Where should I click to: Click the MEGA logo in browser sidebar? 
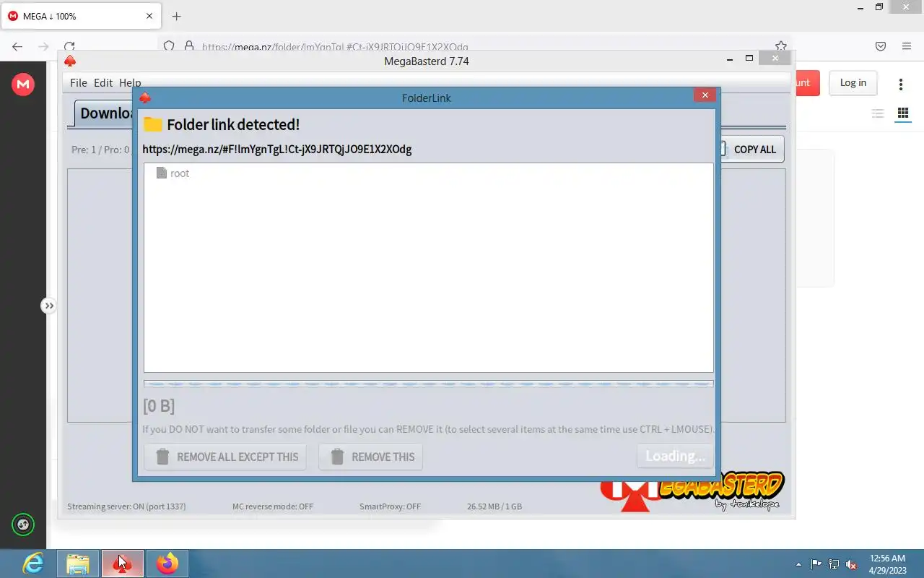tap(23, 85)
